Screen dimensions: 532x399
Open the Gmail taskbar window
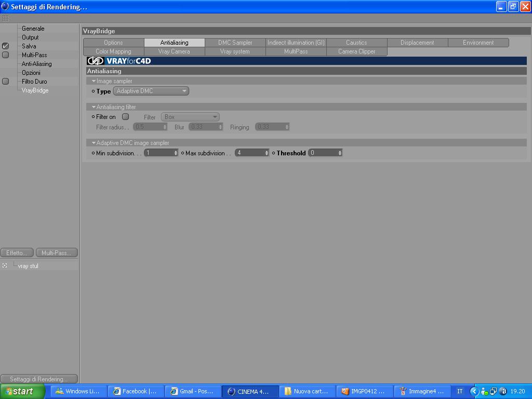point(193,391)
